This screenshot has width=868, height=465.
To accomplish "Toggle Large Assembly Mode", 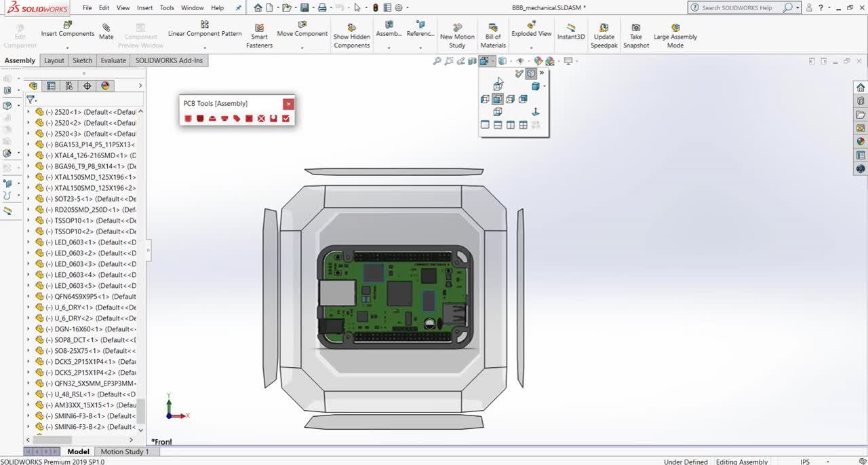I will [675, 36].
